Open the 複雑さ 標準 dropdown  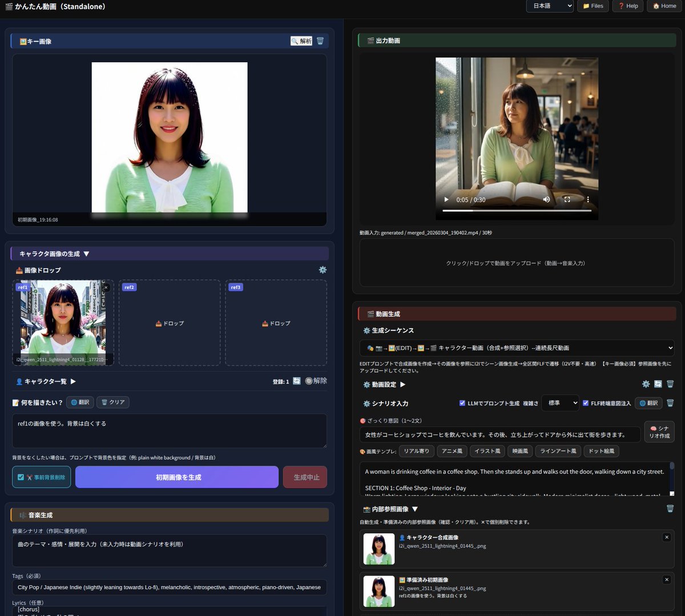click(x=560, y=403)
